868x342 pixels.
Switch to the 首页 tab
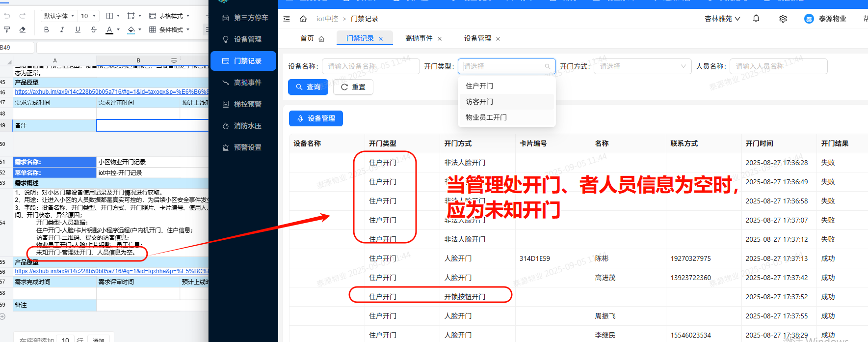click(x=312, y=38)
